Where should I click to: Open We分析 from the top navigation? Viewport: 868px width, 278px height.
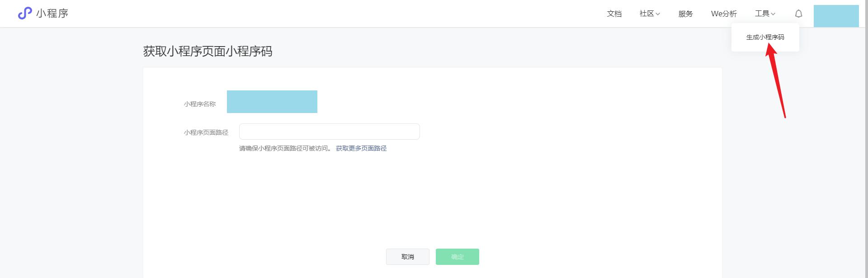pos(723,14)
